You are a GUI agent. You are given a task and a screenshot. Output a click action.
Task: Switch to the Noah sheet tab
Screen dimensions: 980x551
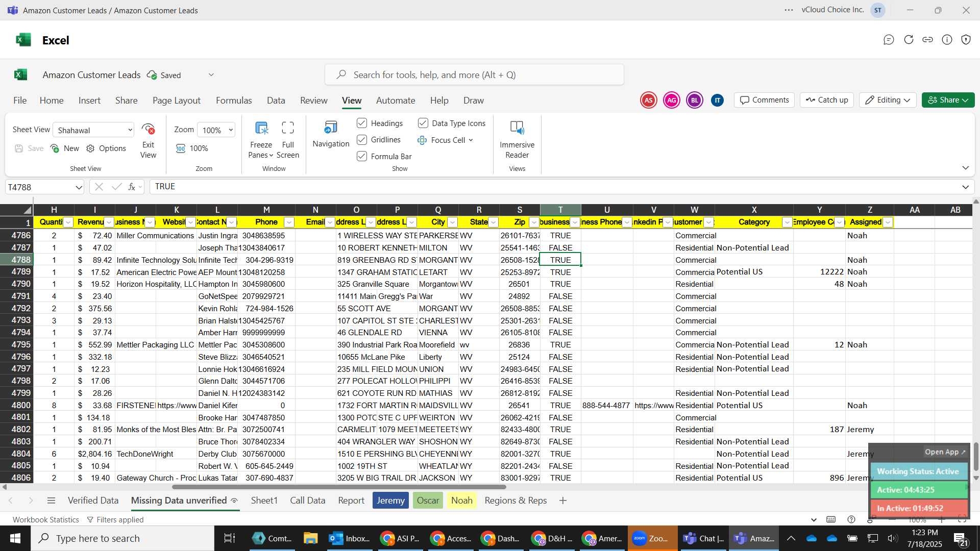461,500
